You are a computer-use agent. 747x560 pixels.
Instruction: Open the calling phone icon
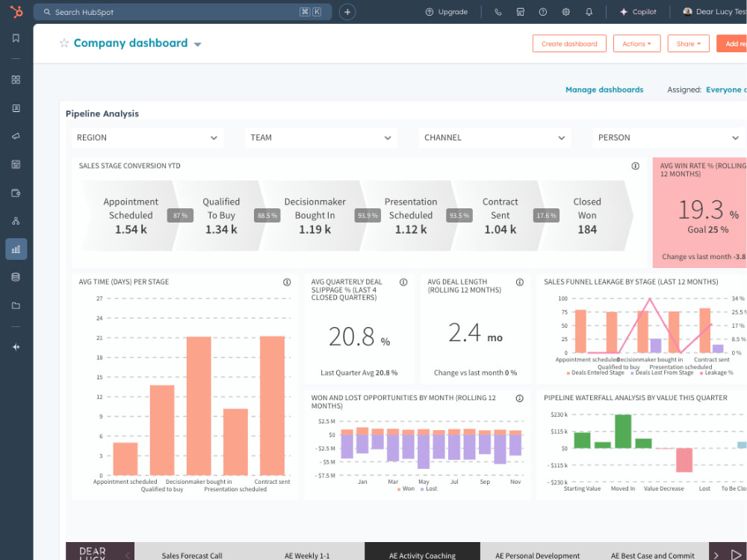click(498, 12)
